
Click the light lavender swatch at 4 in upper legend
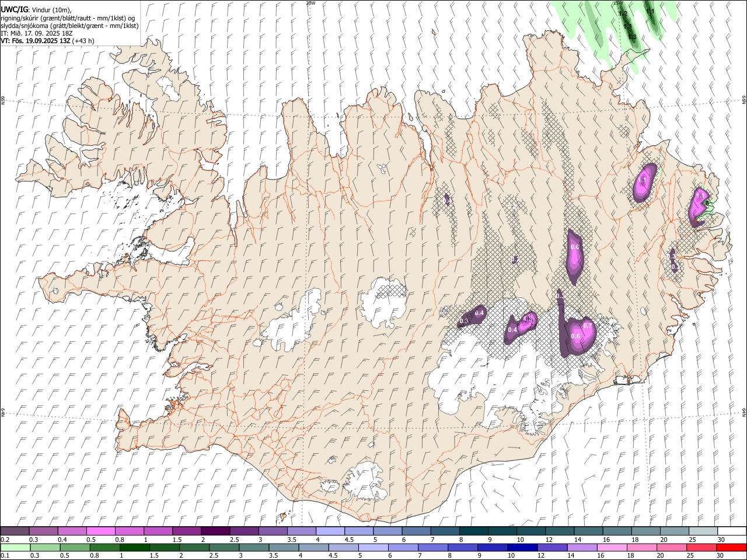click(330, 531)
